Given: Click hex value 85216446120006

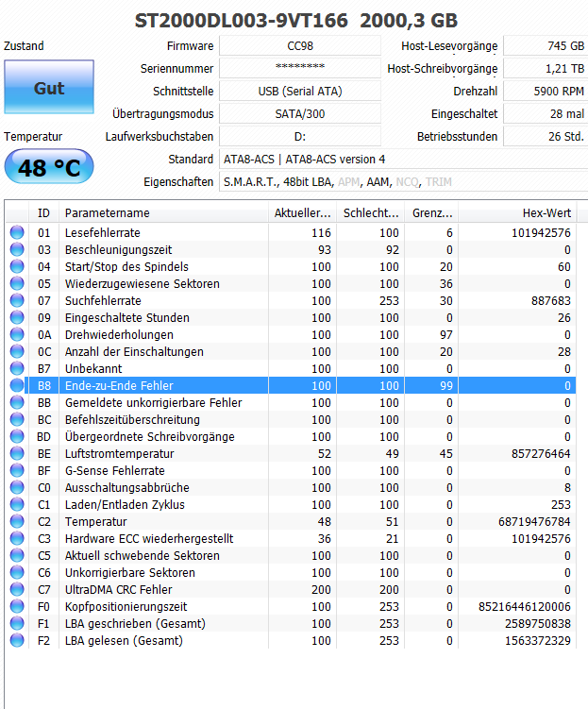Looking at the screenshot, I should [525, 606].
